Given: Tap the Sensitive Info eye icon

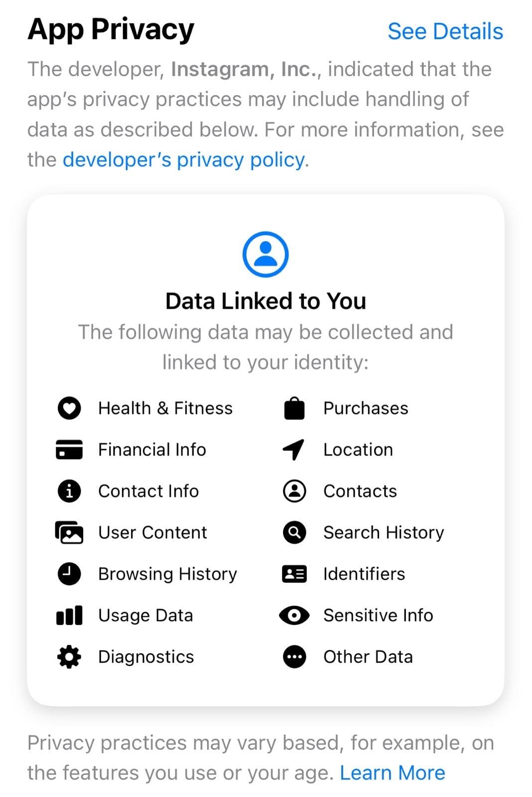Looking at the screenshot, I should pyautogui.click(x=294, y=615).
